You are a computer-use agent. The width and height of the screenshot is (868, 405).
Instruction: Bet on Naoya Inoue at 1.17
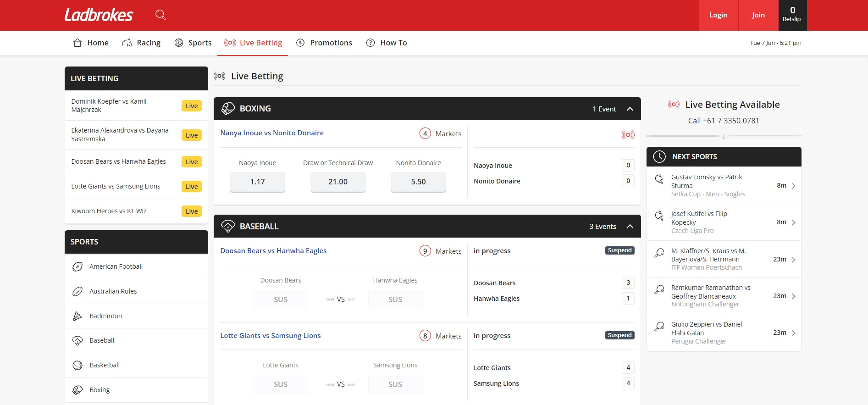(x=257, y=182)
